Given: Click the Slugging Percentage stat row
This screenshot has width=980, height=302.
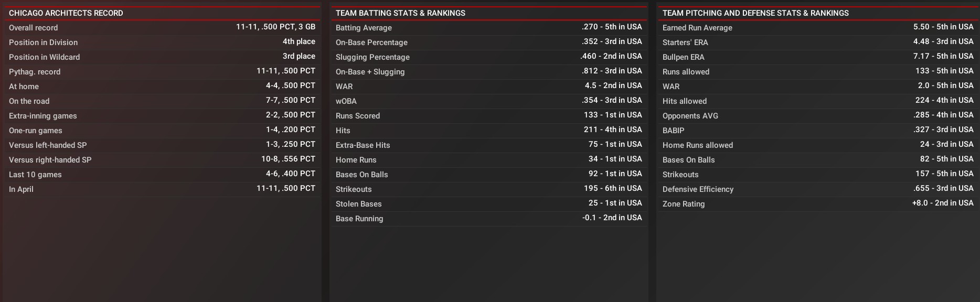Looking at the screenshot, I should pos(488,57).
